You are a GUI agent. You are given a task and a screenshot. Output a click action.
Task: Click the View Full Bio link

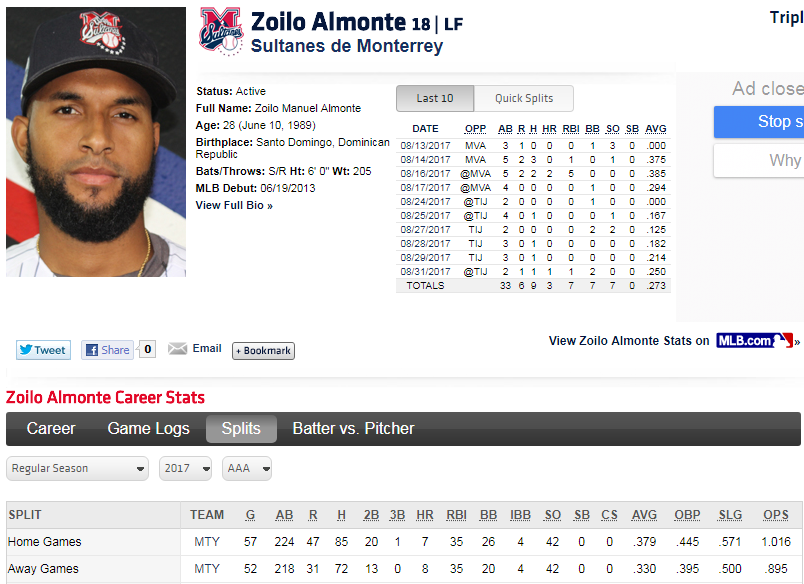pyautogui.click(x=234, y=205)
